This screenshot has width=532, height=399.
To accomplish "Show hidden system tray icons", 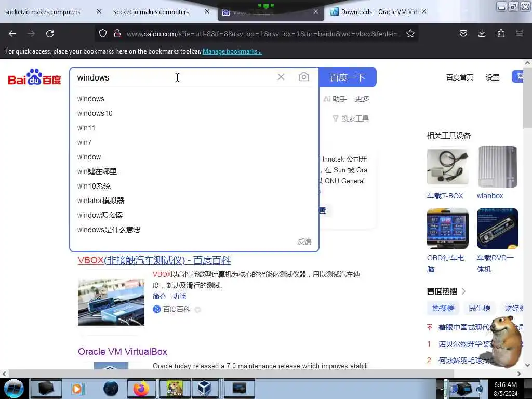I will coord(442,389).
